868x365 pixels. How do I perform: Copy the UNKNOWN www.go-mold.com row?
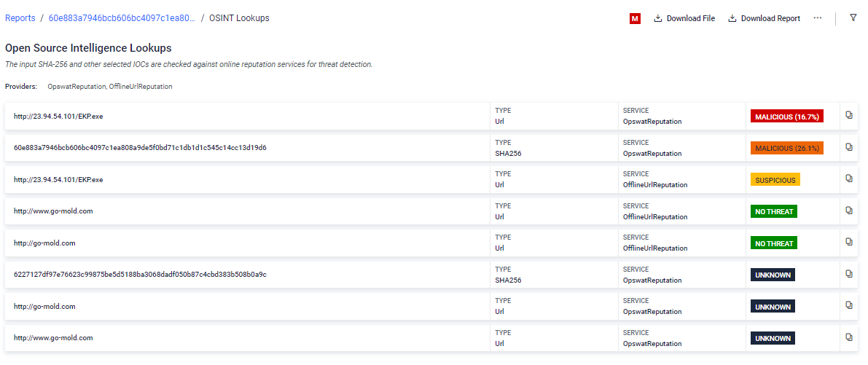click(x=849, y=337)
